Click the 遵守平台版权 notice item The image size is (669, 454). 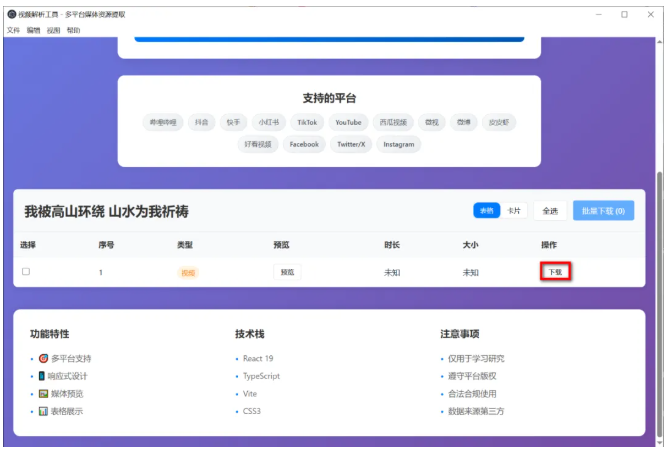(x=472, y=376)
